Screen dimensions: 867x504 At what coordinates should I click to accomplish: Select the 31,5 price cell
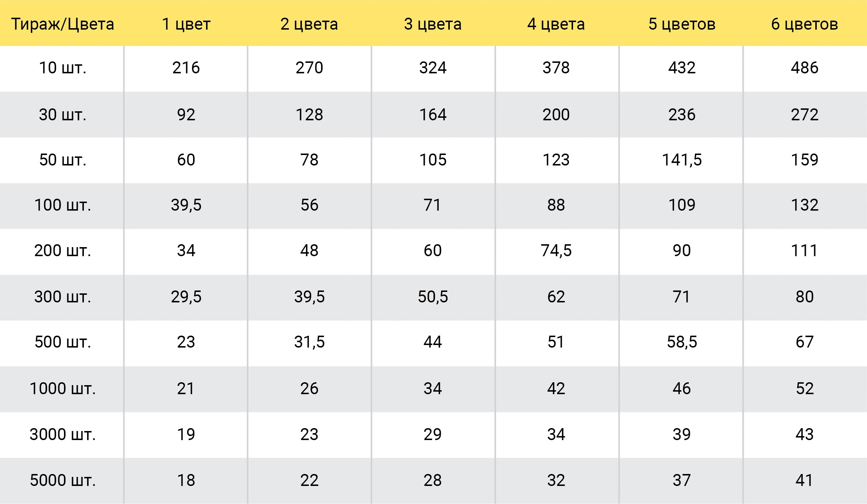coord(309,342)
